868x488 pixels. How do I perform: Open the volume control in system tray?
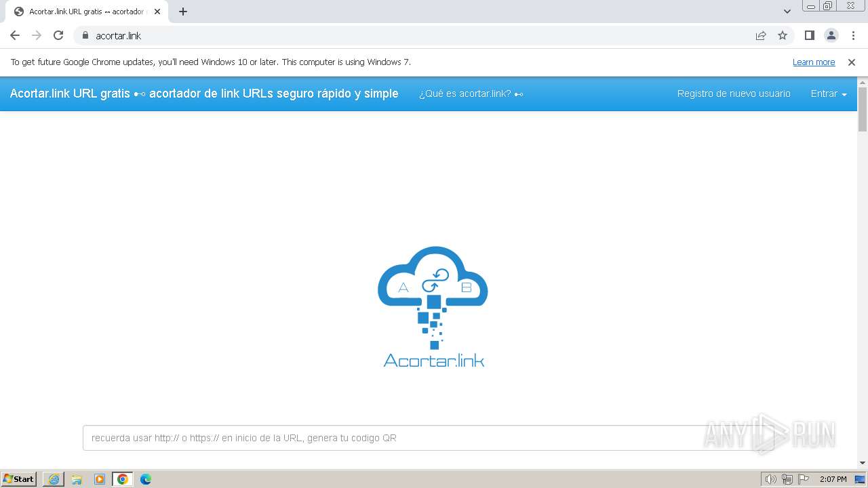(x=771, y=479)
